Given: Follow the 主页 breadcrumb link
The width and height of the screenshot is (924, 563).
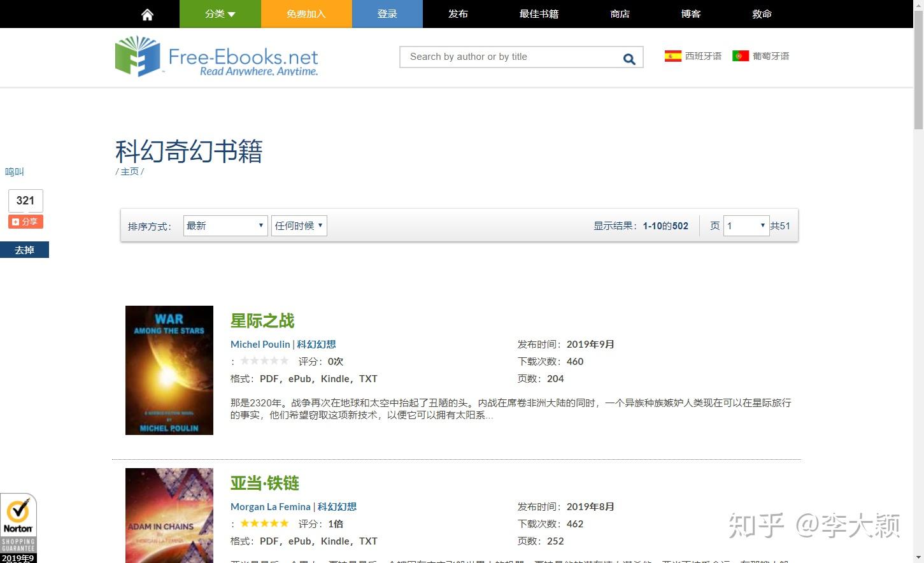Looking at the screenshot, I should coord(130,171).
